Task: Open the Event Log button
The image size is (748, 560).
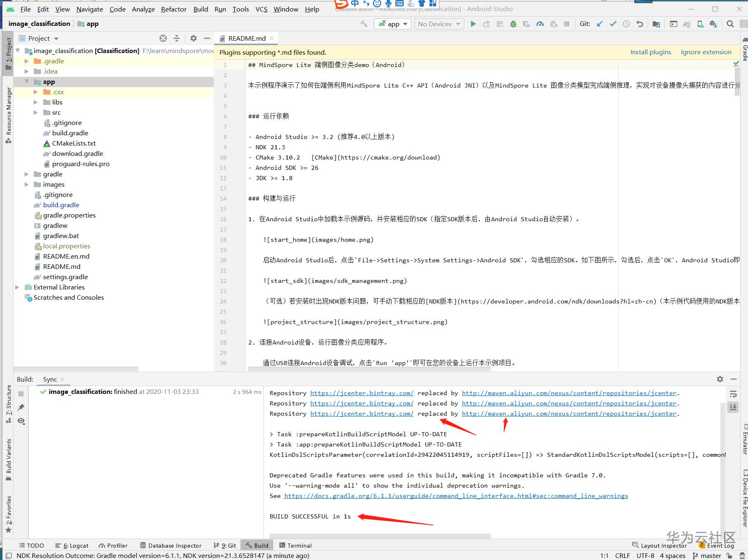Action: pos(716,545)
